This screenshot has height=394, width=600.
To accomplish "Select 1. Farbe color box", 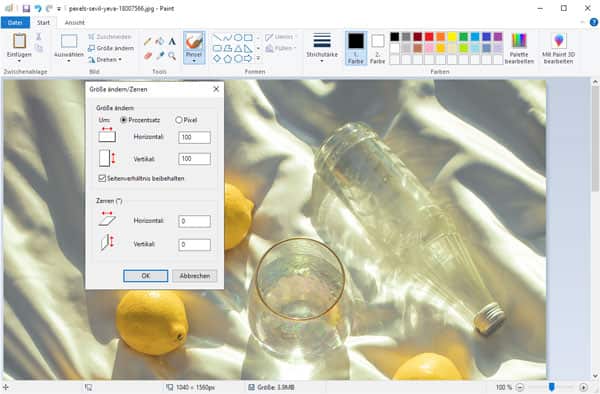I will 356,48.
